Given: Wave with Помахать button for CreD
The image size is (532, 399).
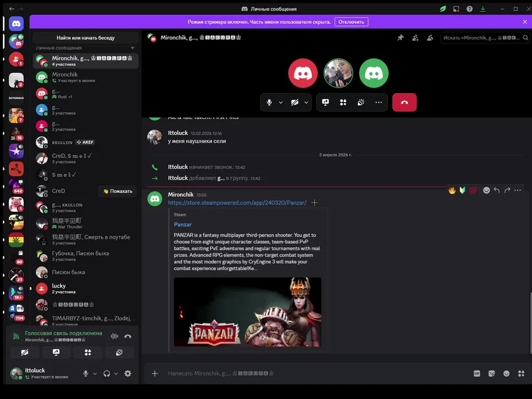Looking at the screenshot, I should [x=117, y=191].
